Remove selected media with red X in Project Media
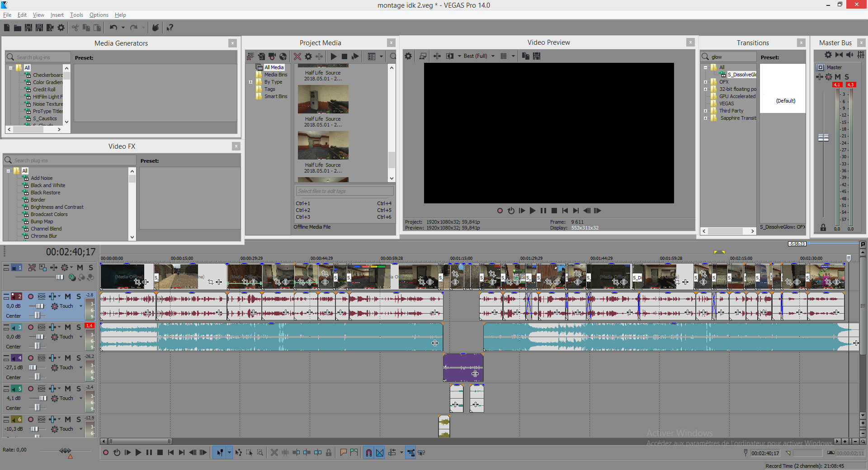The image size is (868, 470). coord(297,56)
